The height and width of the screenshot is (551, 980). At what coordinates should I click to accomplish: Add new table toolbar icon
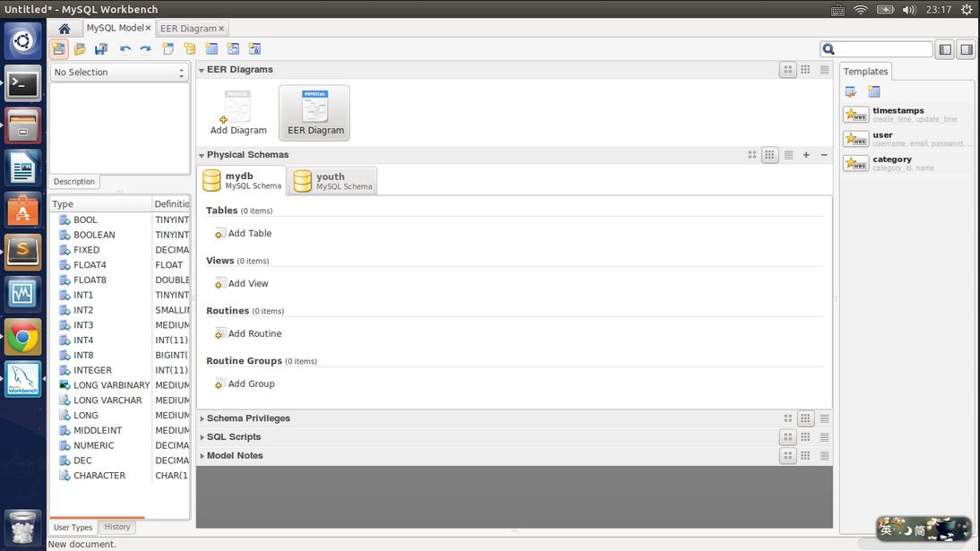point(211,48)
